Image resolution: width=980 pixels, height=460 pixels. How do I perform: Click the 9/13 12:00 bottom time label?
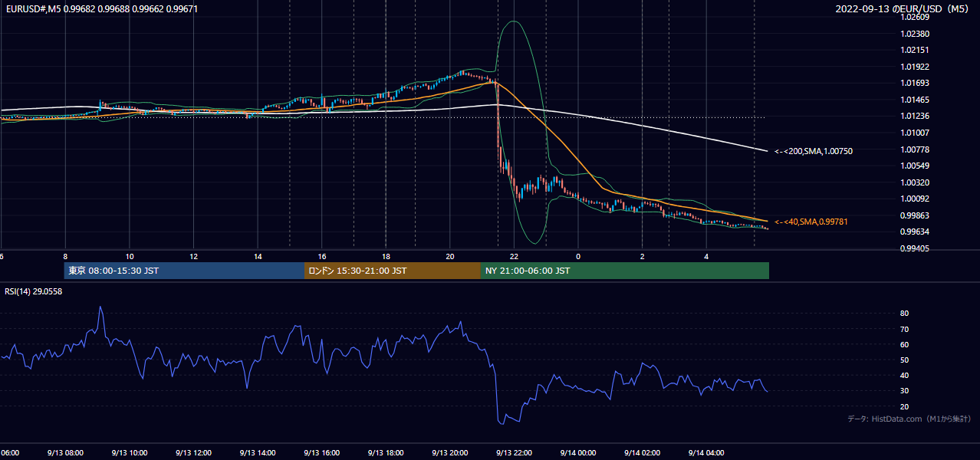click(193, 453)
